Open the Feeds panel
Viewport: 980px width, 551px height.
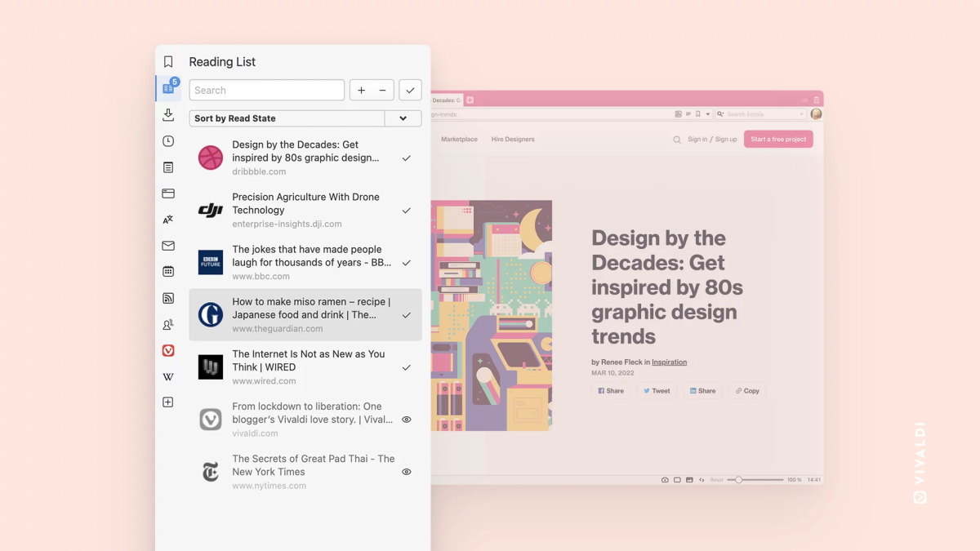168,297
